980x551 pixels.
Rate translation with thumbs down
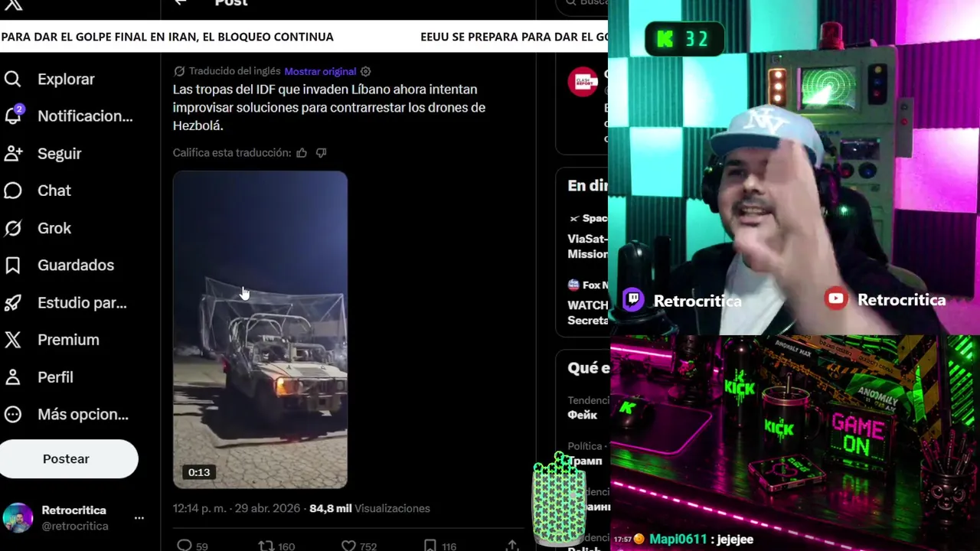point(321,152)
